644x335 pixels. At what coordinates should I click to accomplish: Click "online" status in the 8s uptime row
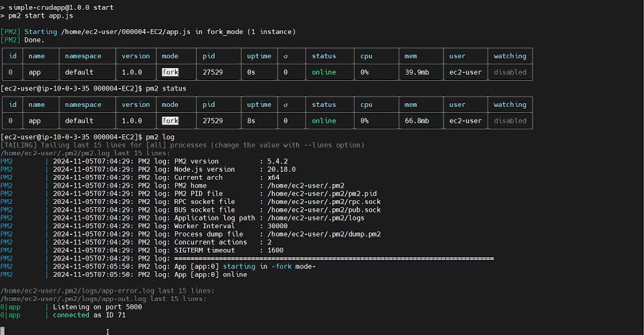pyautogui.click(x=324, y=121)
